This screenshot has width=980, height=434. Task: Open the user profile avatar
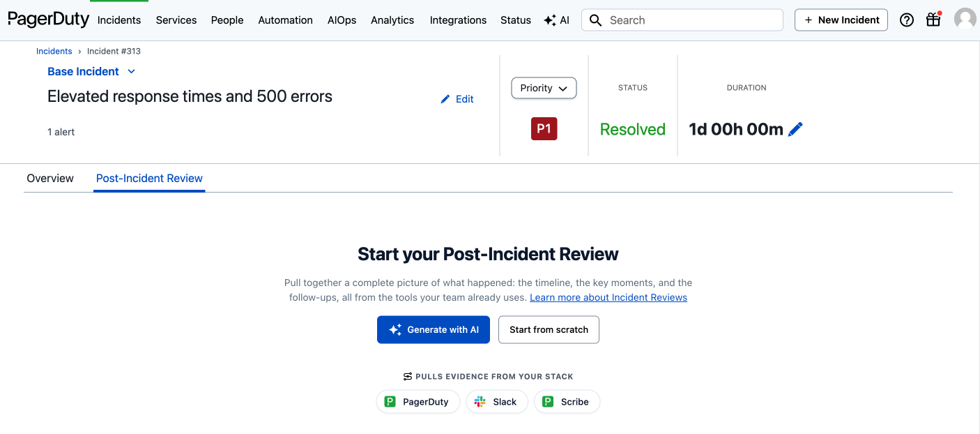point(965,20)
